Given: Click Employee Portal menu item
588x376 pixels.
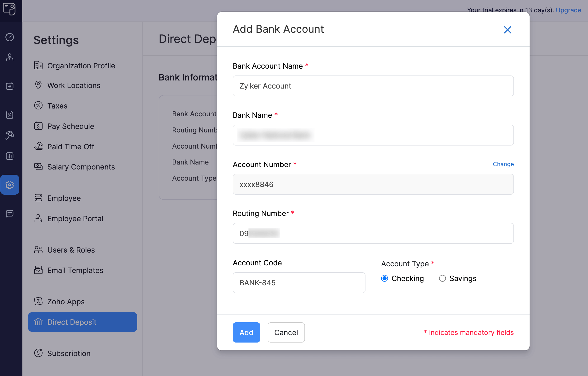Looking at the screenshot, I should tap(76, 218).
